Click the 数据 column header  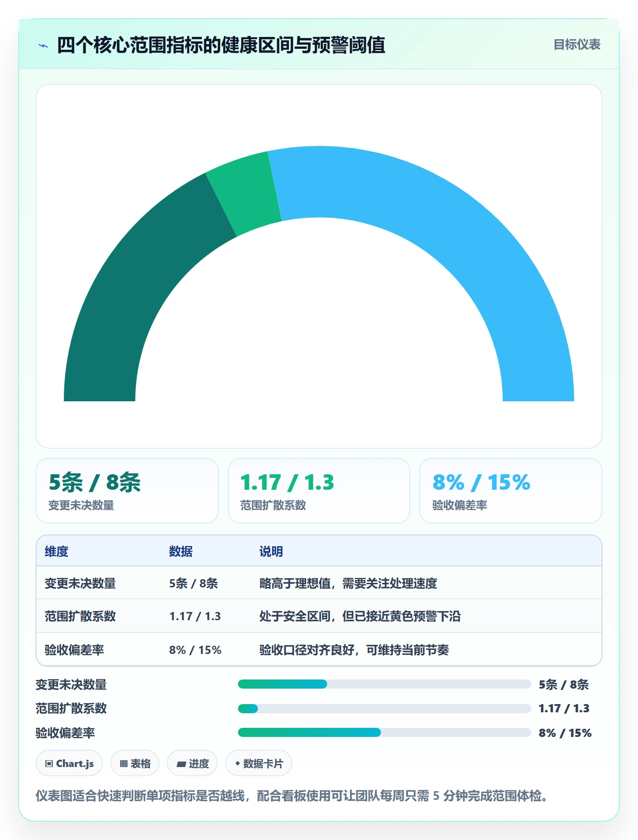tap(181, 551)
